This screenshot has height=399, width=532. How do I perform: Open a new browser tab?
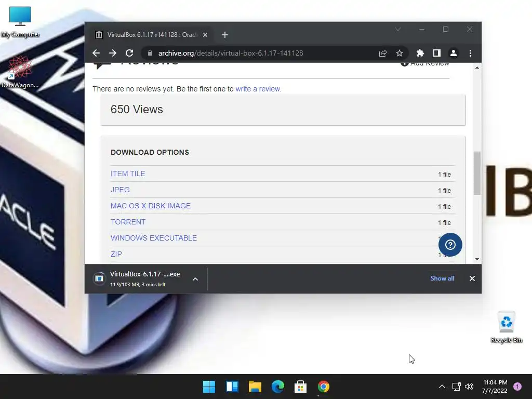tap(224, 35)
